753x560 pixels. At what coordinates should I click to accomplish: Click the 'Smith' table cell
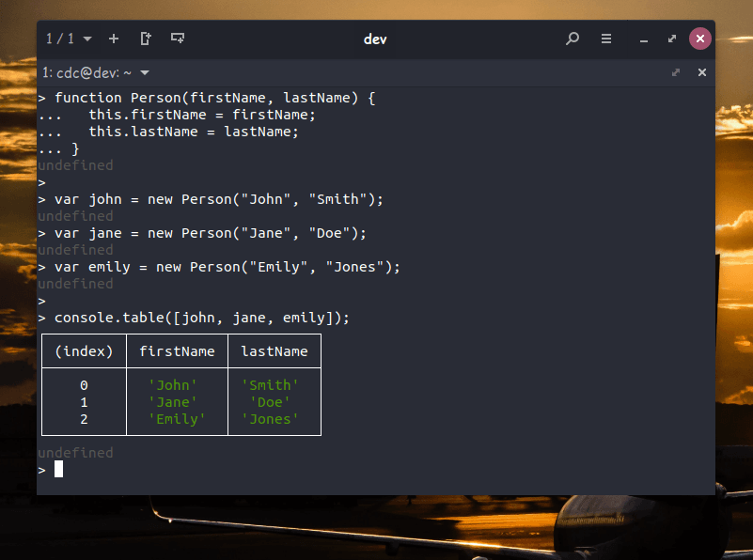(270, 385)
